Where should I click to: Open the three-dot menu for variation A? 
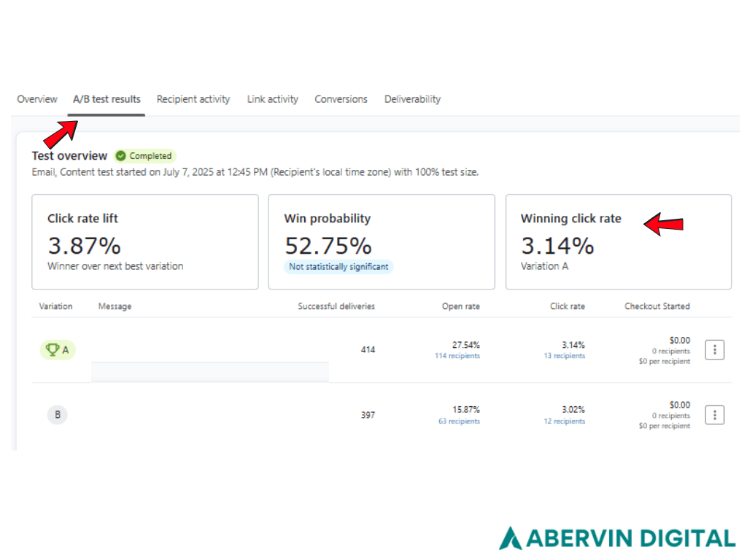click(x=715, y=350)
